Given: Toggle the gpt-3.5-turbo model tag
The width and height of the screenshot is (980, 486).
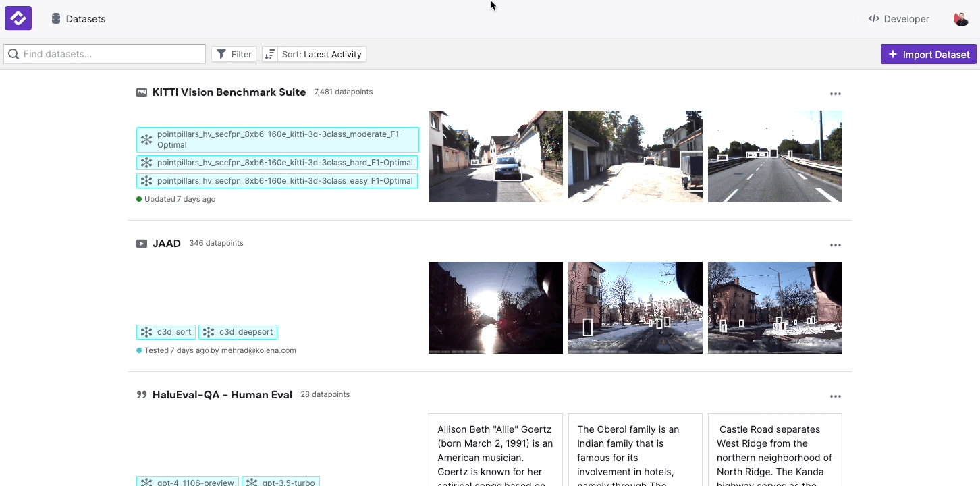Looking at the screenshot, I should point(281,482).
